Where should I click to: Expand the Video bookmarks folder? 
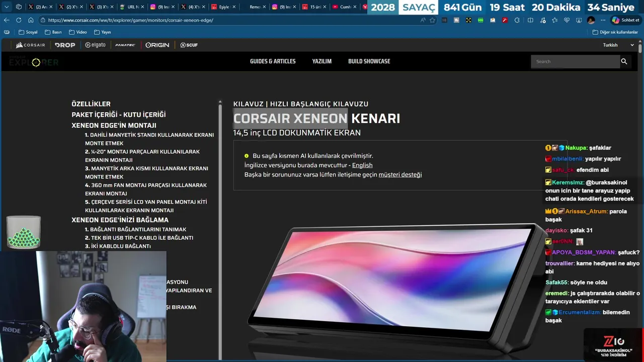point(78,32)
